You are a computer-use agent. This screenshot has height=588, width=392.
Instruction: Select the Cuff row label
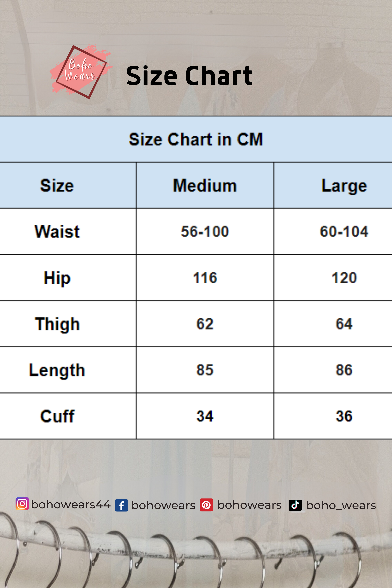pos(57,416)
